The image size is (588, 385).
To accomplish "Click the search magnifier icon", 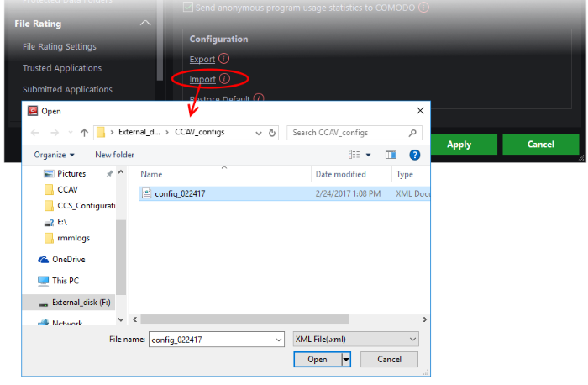I will (412, 133).
